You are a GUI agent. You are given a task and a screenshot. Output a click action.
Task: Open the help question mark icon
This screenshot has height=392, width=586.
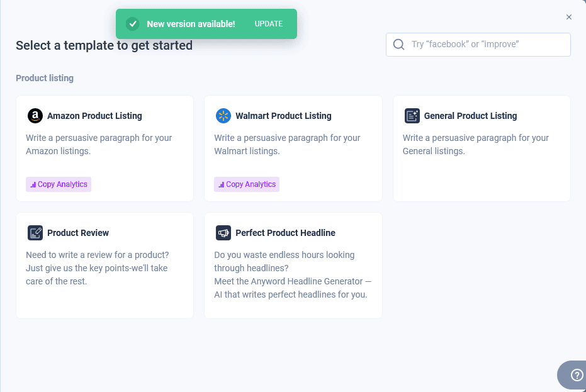tap(577, 374)
